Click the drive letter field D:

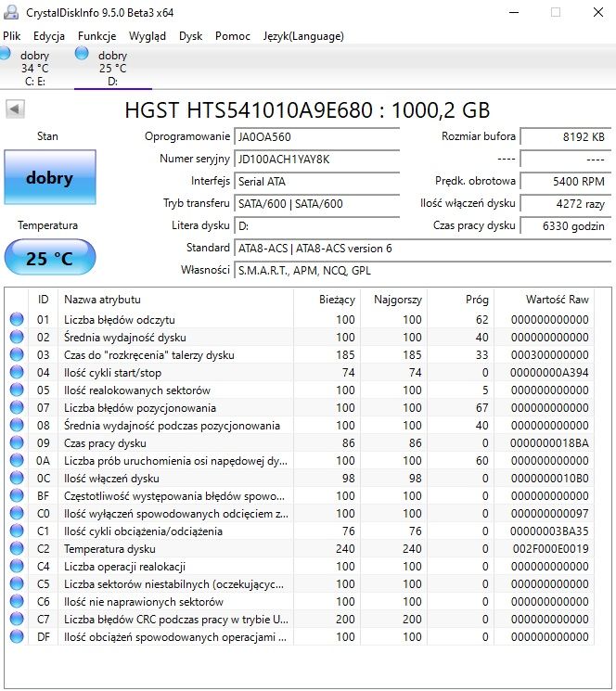pyautogui.click(x=316, y=226)
